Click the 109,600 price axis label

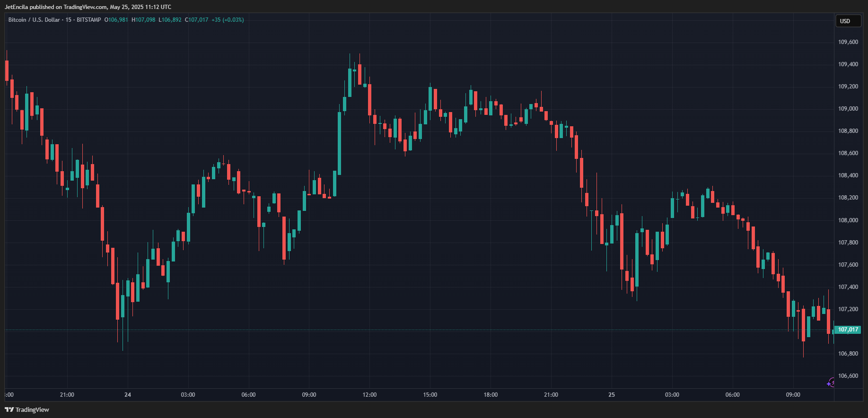[x=848, y=42]
